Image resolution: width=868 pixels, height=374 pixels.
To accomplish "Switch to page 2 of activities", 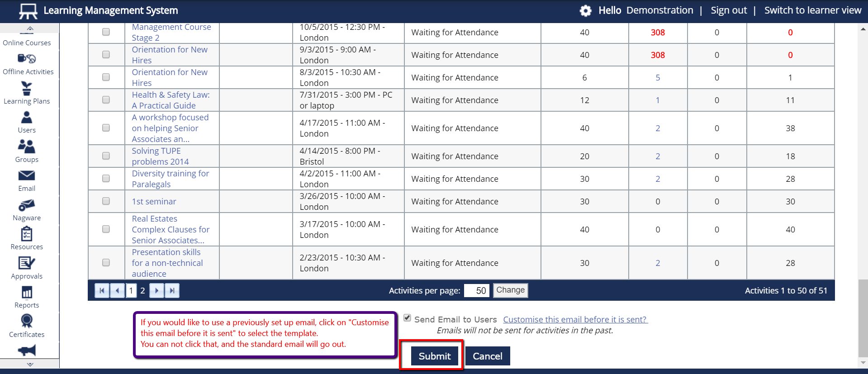I will click(142, 291).
